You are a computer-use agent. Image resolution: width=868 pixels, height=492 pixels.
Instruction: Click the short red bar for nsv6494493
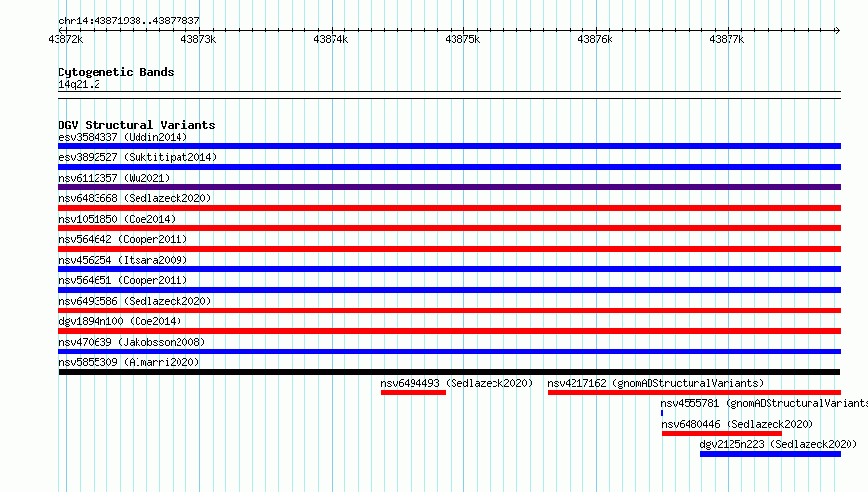tap(414, 392)
